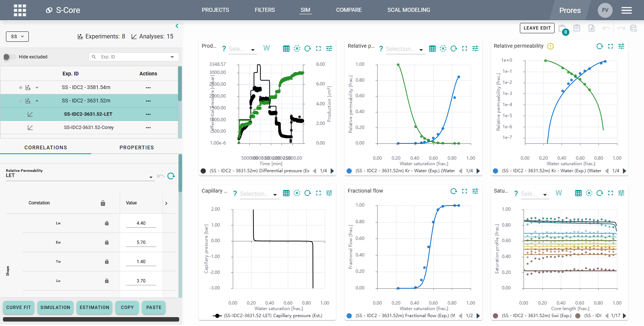
Task: Open the COMPARE menu
Action: (x=349, y=10)
